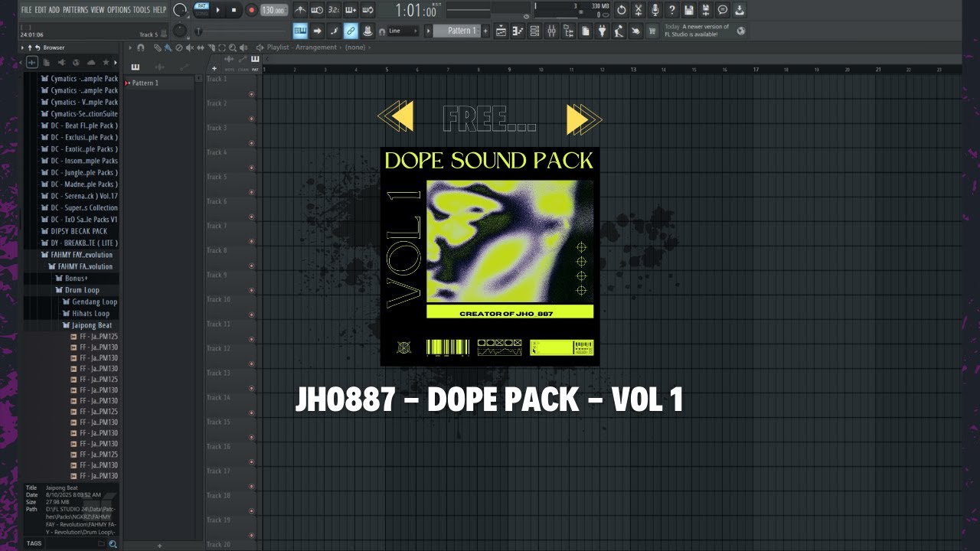Screen dimensions: 980x551
Task: Open the Mixer view icon
Action: click(551, 31)
